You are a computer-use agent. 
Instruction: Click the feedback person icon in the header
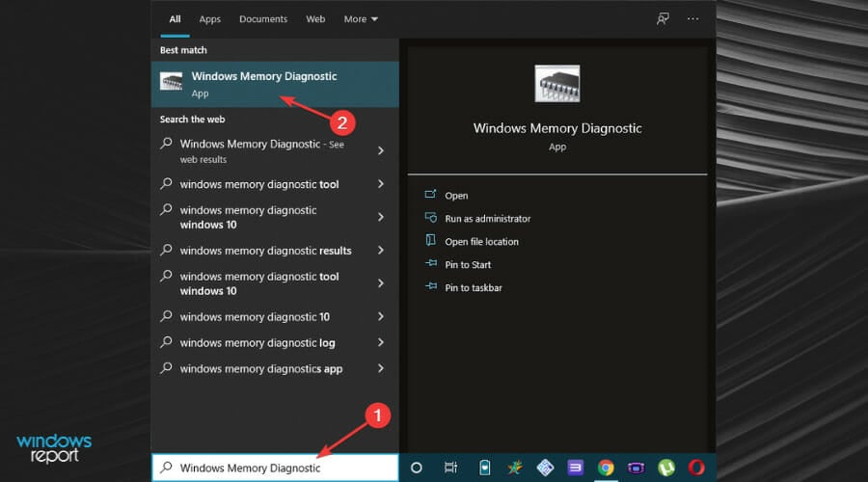coord(663,19)
